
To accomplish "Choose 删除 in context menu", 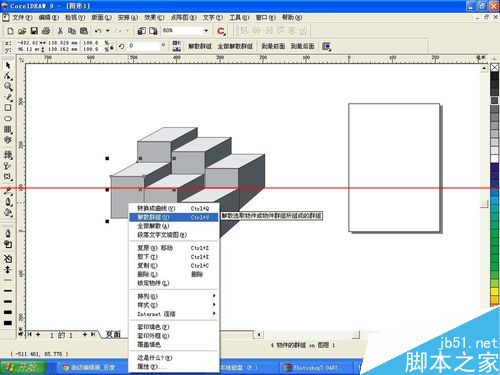I will point(173,274).
